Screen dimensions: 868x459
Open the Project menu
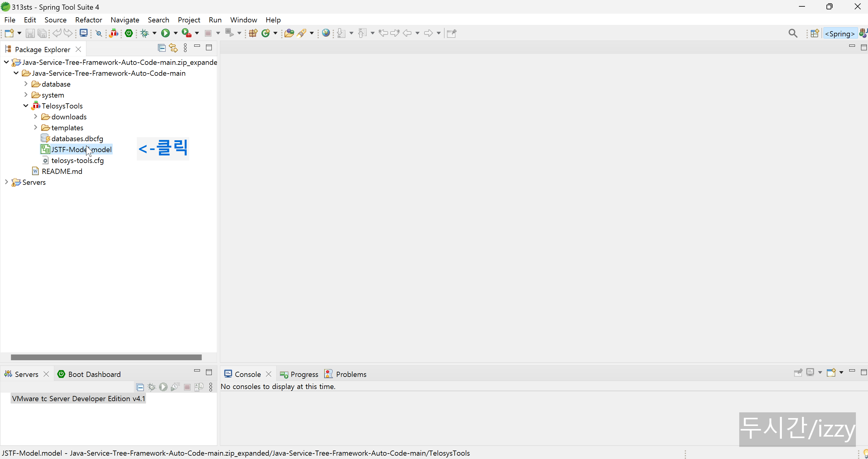pos(189,20)
